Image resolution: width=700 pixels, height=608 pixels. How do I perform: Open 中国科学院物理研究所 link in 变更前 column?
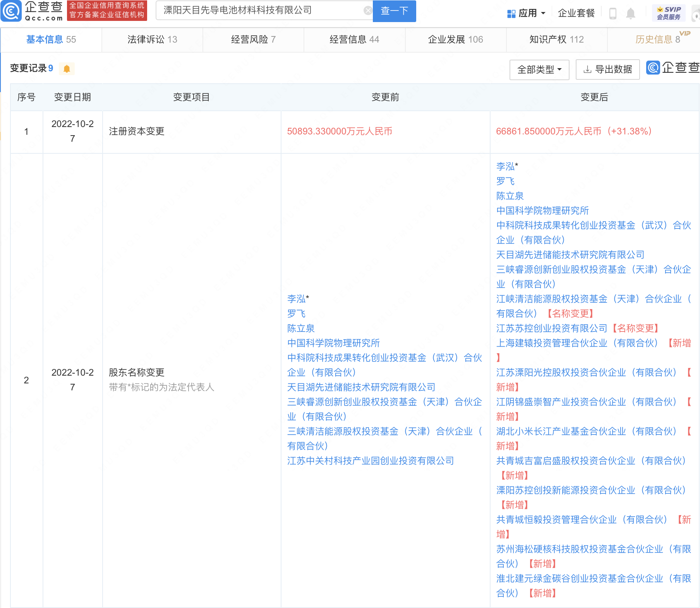coord(333,343)
